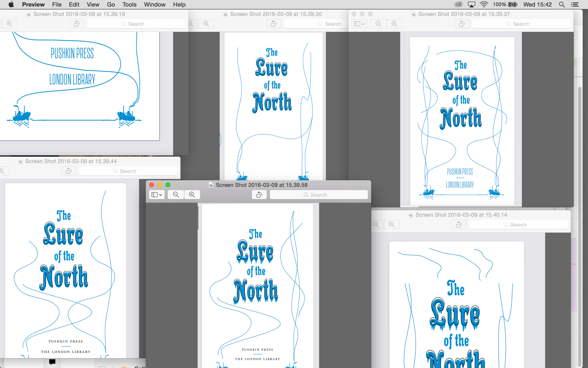Minimize 15.39.58 window with yellow button
Viewport: 588px width, 368px height.
point(160,185)
